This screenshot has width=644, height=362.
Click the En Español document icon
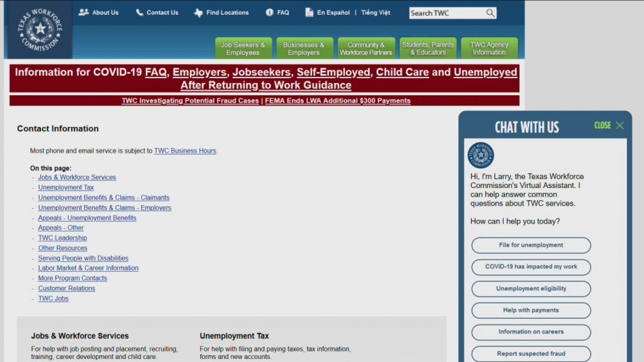click(x=309, y=13)
